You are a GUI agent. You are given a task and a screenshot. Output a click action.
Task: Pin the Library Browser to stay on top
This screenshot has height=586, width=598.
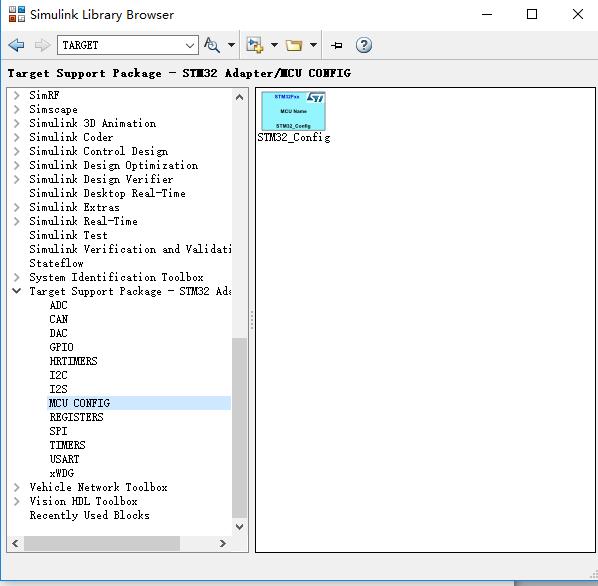pos(337,45)
